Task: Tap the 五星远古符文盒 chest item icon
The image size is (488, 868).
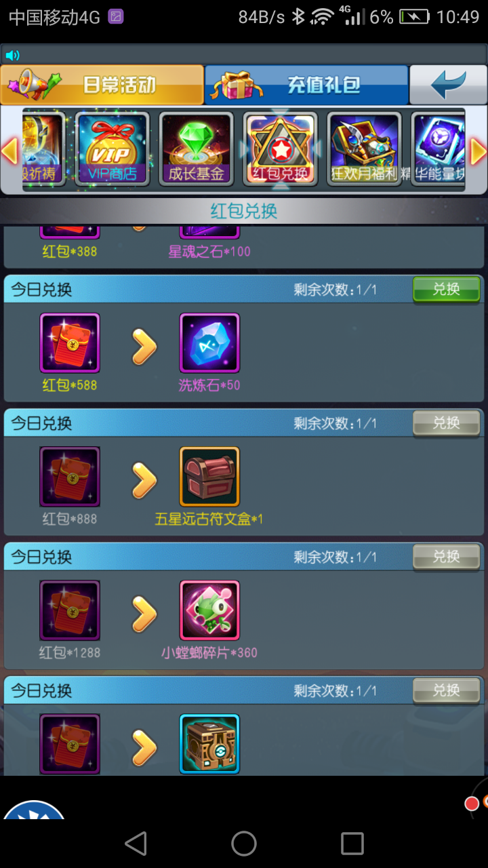Action: 209,477
